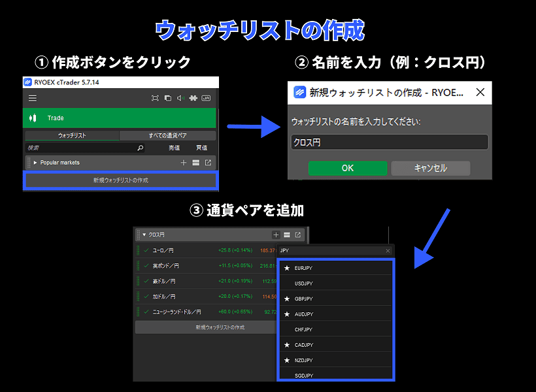Toggle the star next to CADJPY
Viewport: 536px width, 392px height.
287,345
